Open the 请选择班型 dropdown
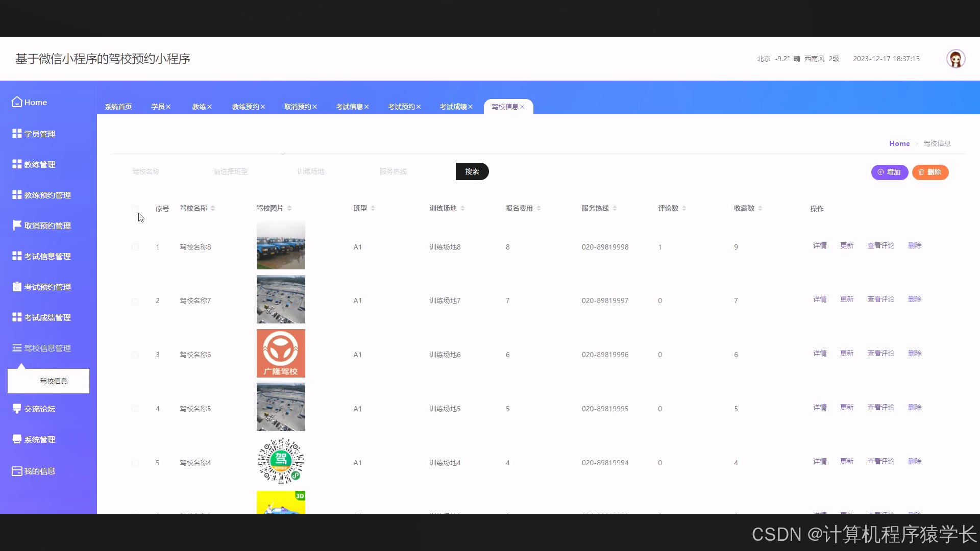This screenshot has height=551, width=980. coord(231,171)
